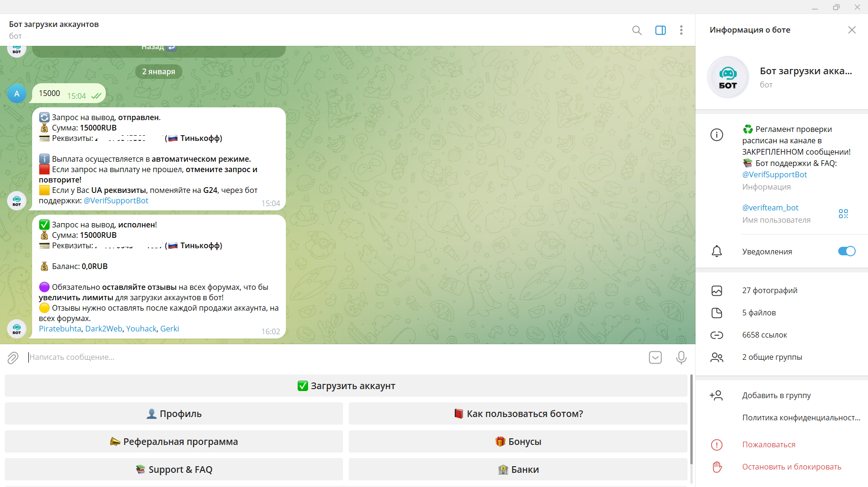Disable the Уведомления notifications switch
Image resolution: width=868 pixels, height=487 pixels.
(x=846, y=251)
